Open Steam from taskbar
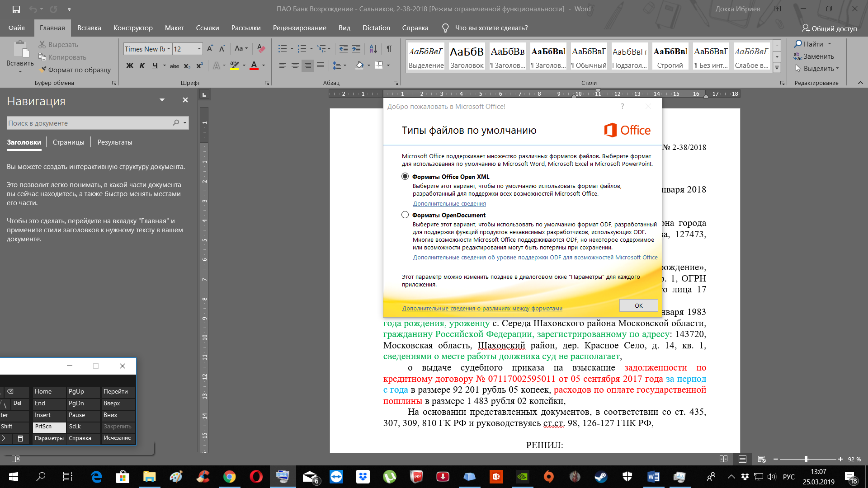Screen dimensions: 868x488 pos(601,477)
